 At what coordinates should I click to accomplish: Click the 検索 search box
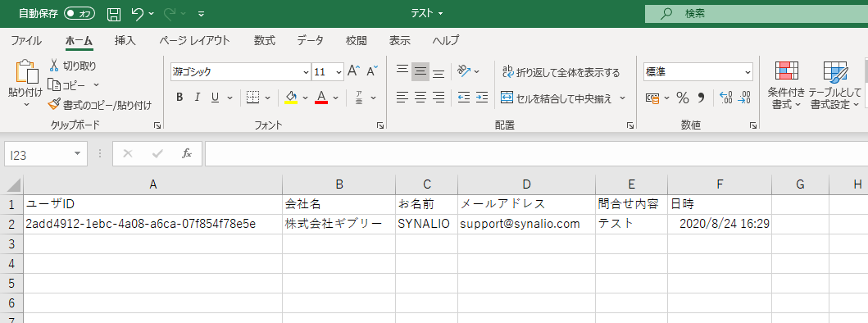757,13
